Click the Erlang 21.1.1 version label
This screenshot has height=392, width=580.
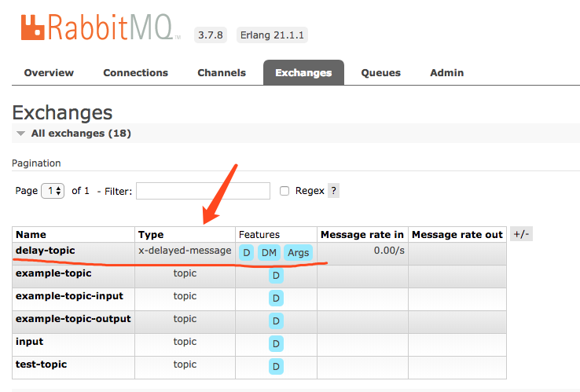[272, 35]
